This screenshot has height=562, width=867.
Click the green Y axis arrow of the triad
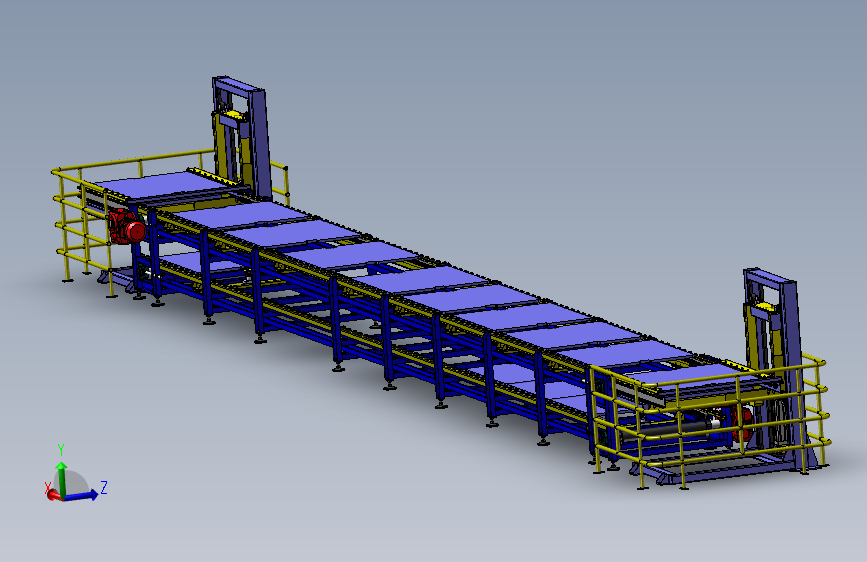point(61,479)
